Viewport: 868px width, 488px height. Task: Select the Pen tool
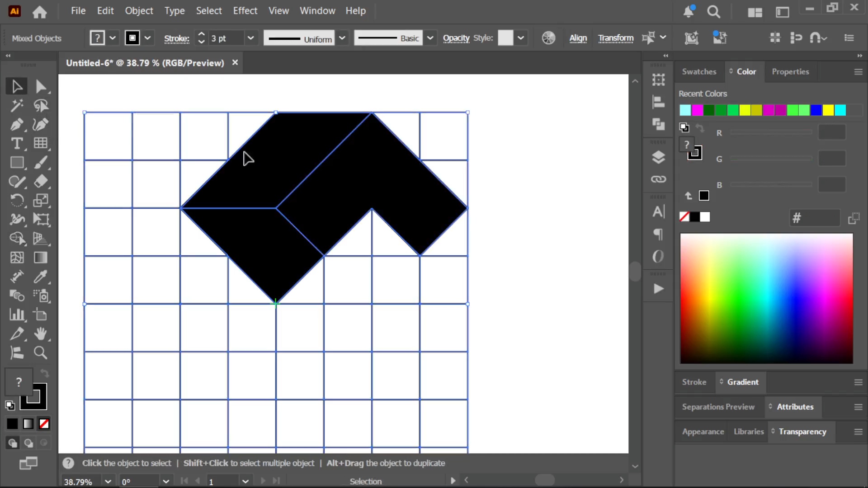(x=17, y=125)
